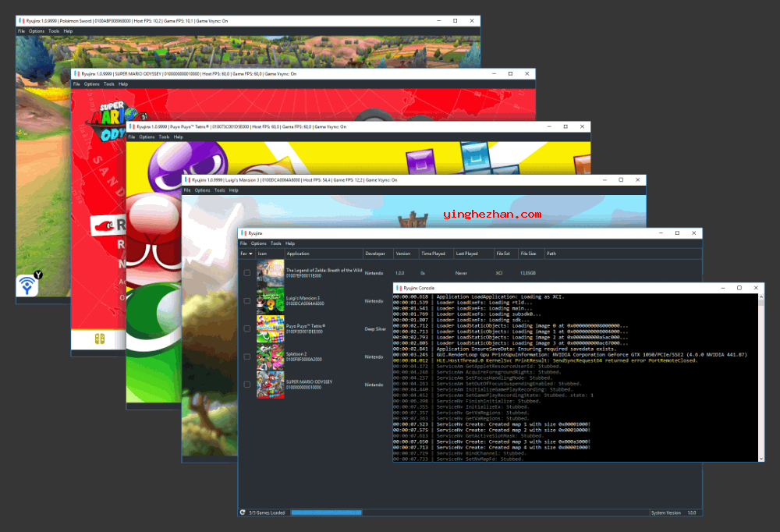Viewport: 780px width, 532px height.
Task: Click the Ryujinx logo in the Ryujinx Console title bar
Action: coord(399,288)
